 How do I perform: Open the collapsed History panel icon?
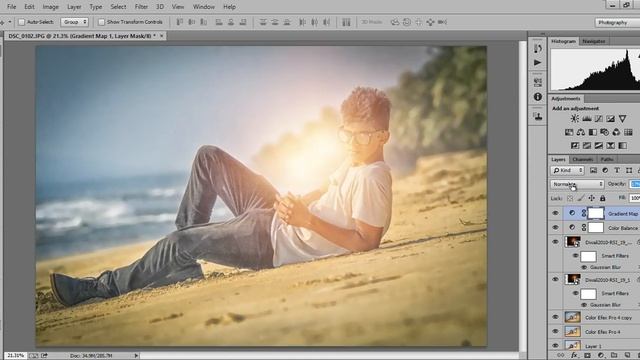tap(538, 48)
